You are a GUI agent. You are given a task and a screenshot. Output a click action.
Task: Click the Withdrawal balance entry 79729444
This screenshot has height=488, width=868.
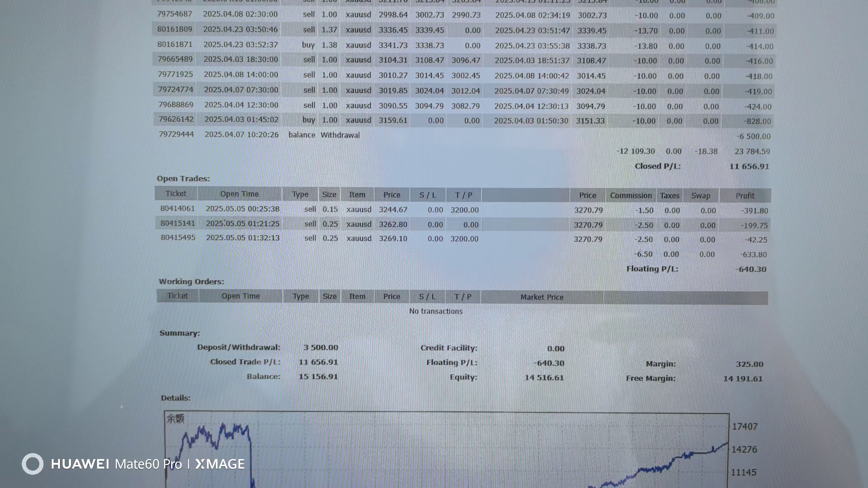[176, 134]
